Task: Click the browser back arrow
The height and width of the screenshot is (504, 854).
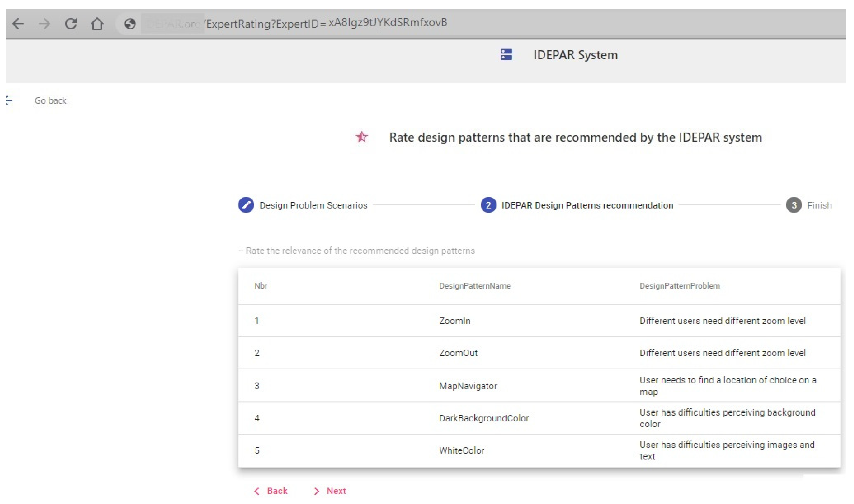Action: (x=18, y=24)
